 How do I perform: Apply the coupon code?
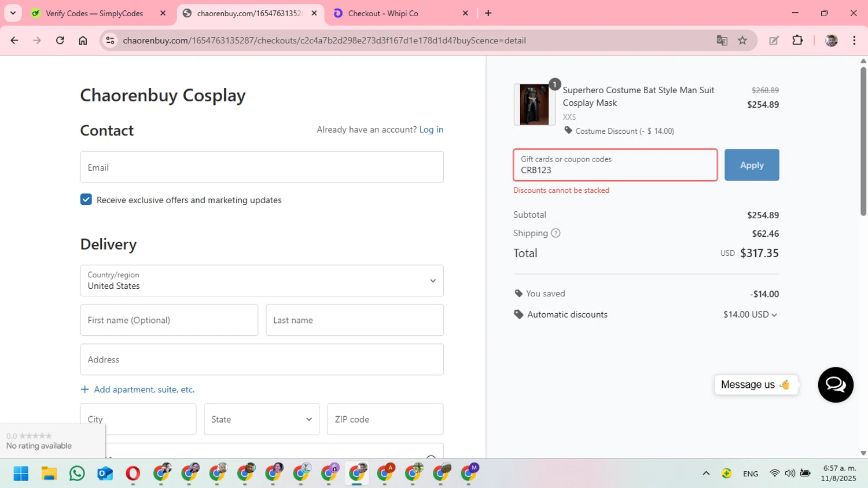point(752,165)
